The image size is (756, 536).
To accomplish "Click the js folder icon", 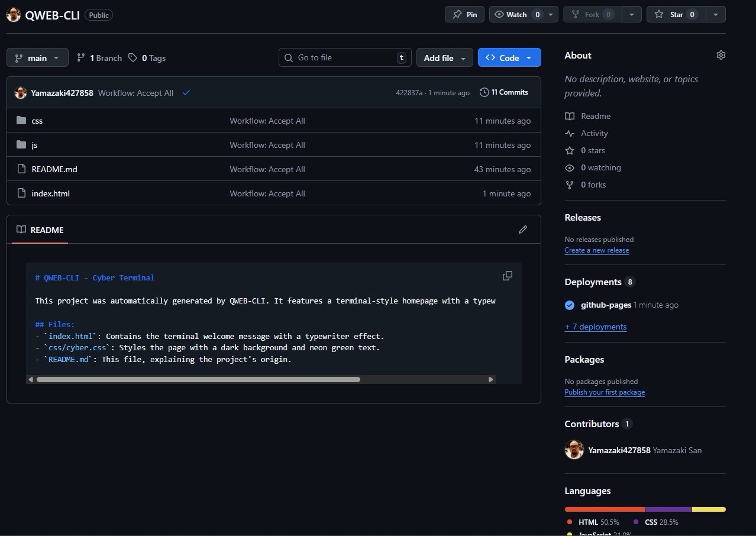I will click(x=21, y=145).
